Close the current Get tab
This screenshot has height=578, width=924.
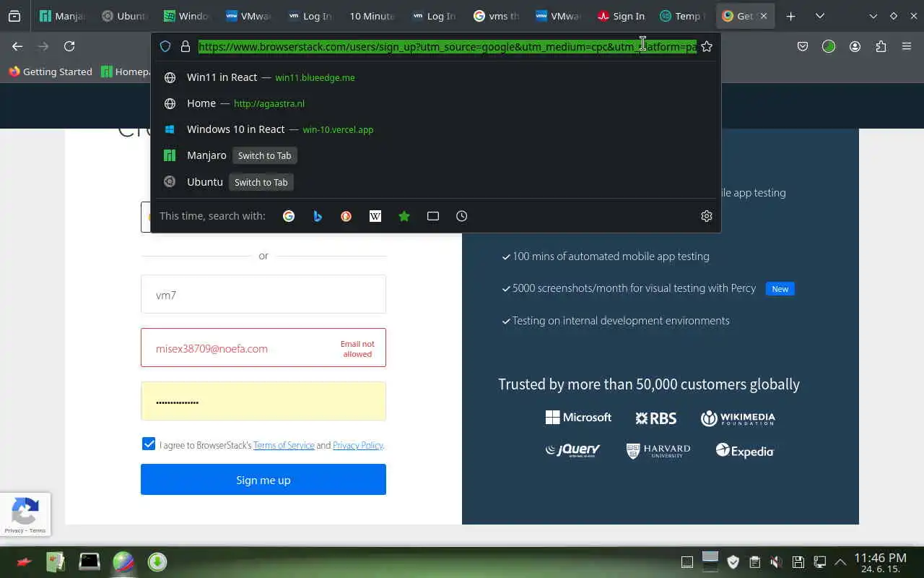[764, 16]
